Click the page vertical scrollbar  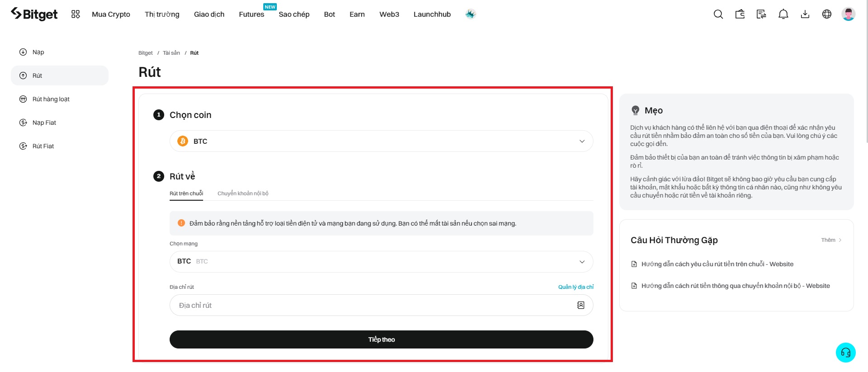866,72
